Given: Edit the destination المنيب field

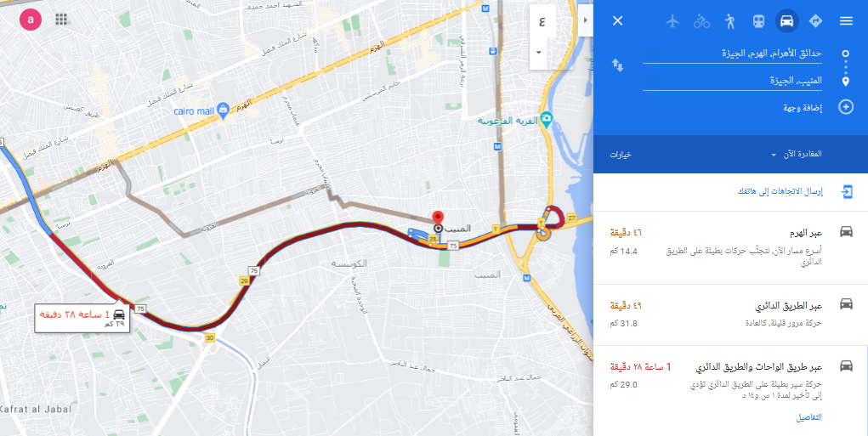Looking at the screenshot, I should (732, 81).
